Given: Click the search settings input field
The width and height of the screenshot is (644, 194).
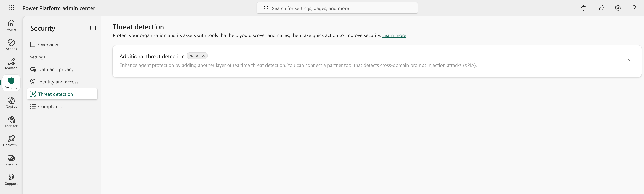Looking at the screenshot, I should coord(340,8).
